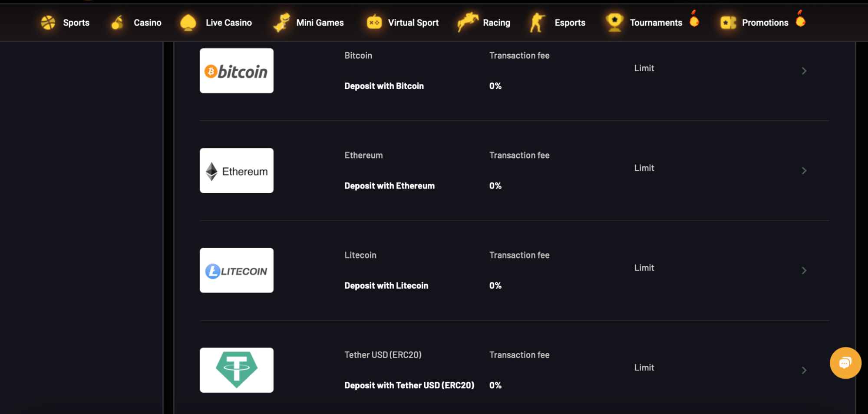
Task: Click the basketball Sports icon
Action: 48,23
